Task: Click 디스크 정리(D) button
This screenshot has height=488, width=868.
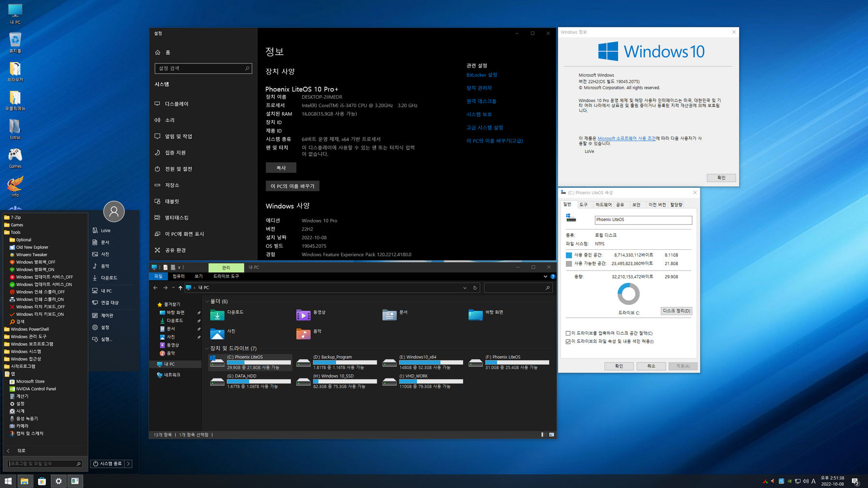Action: pyautogui.click(x=677, y=311)
